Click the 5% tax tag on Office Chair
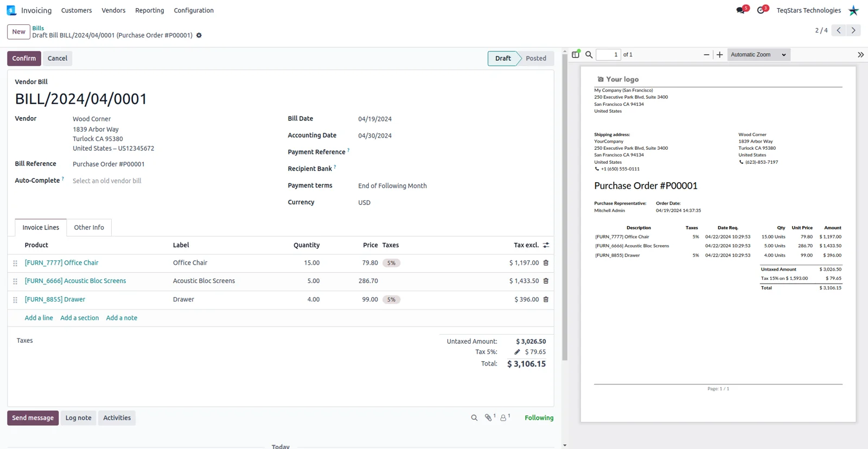Viewport: 868px width, 449px height. 391,263
